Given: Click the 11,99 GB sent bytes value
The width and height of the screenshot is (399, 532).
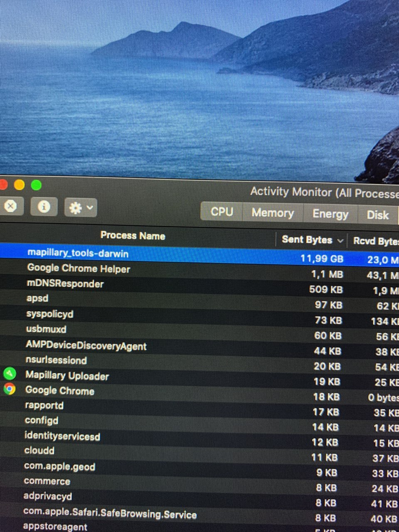Looking at the screenshot, I should click(322, 259).
